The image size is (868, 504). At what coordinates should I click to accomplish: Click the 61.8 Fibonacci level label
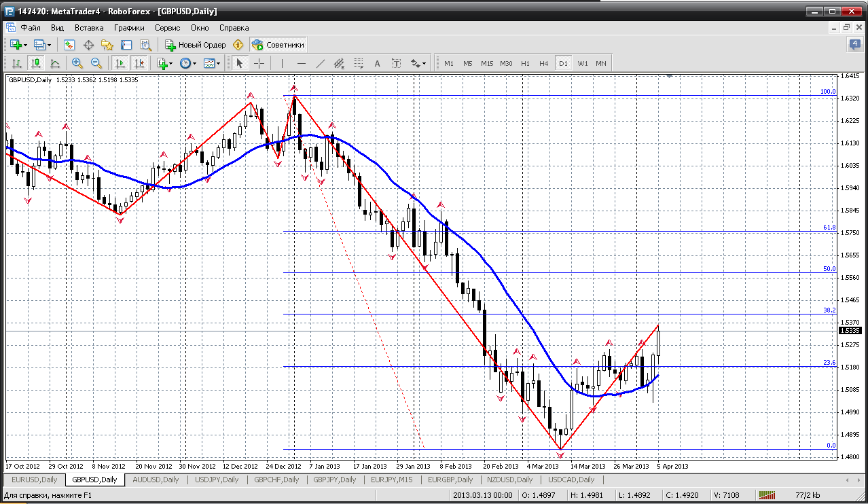tap(829, 228)
